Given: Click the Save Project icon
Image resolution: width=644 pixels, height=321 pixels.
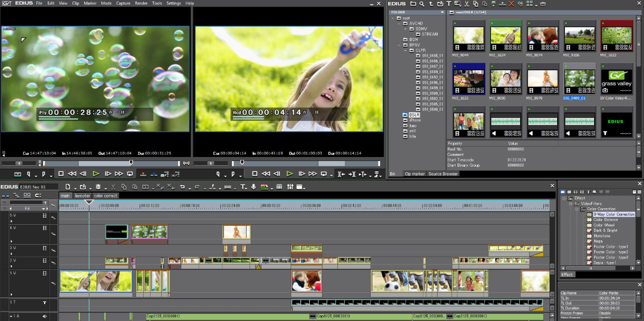Looking at the screenshot, I should point(98,187).
